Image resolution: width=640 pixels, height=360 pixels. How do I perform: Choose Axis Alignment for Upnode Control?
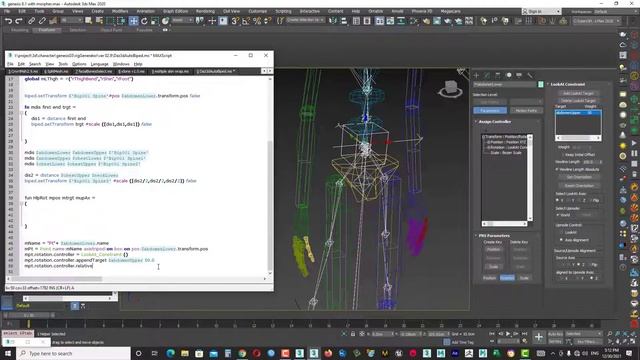click(x=562, y=240)
